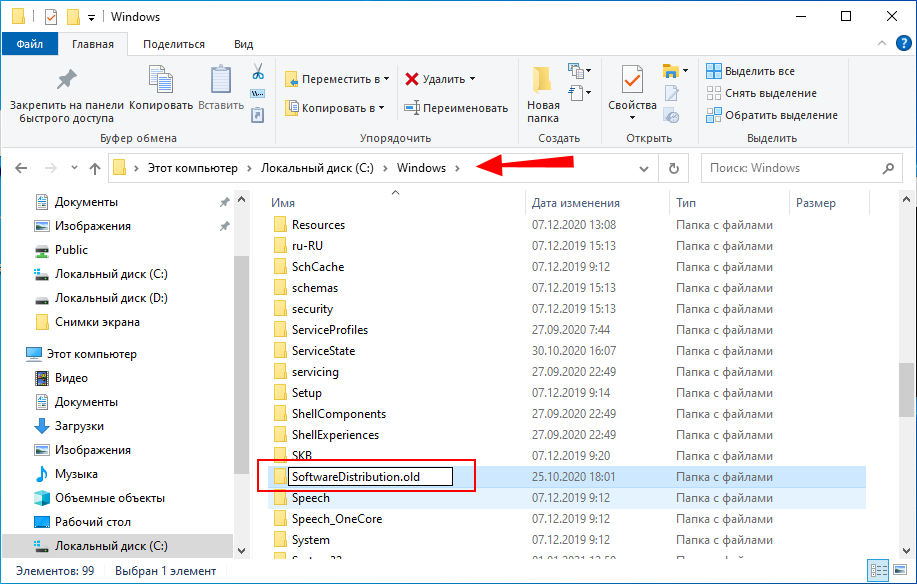Click Обратить выделение button
This screenshot has width=917, height=584.
click(772, 115)
